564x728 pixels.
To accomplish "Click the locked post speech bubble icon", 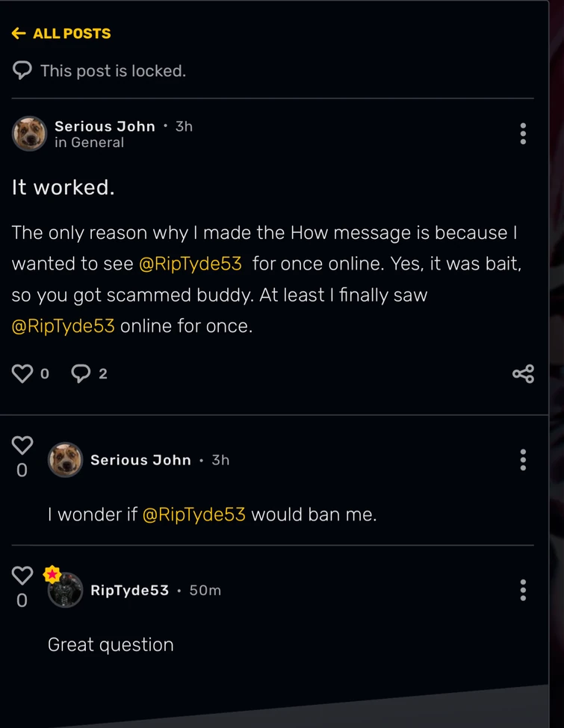I will point(22,71).
